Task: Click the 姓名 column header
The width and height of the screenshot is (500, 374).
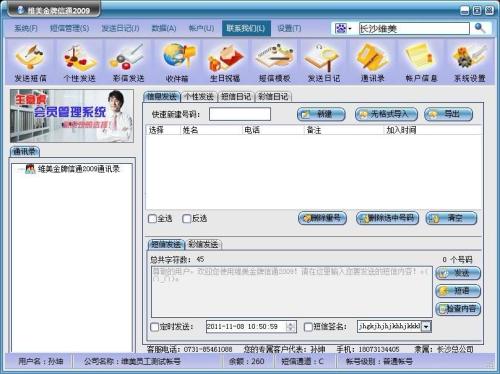Action: tap(211, 130)
